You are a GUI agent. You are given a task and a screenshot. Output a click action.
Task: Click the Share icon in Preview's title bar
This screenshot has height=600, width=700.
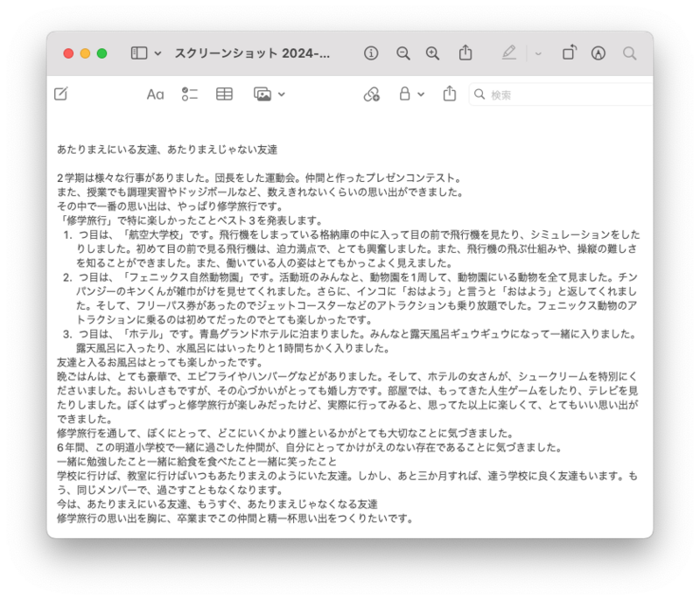pos(465,53)
